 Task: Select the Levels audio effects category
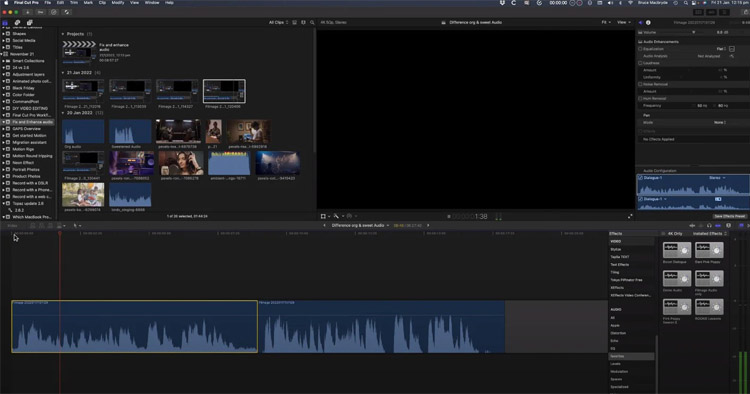(616, 364)
